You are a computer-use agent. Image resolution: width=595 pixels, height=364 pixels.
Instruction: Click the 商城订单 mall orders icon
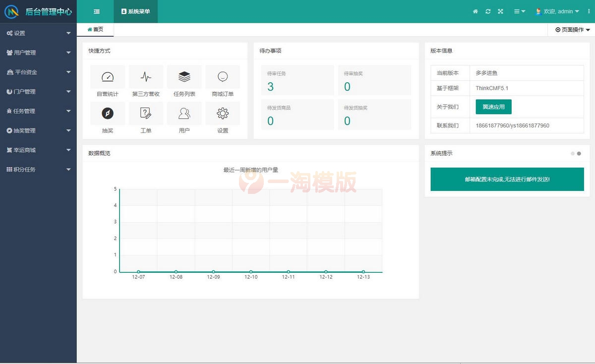(222, 76)
